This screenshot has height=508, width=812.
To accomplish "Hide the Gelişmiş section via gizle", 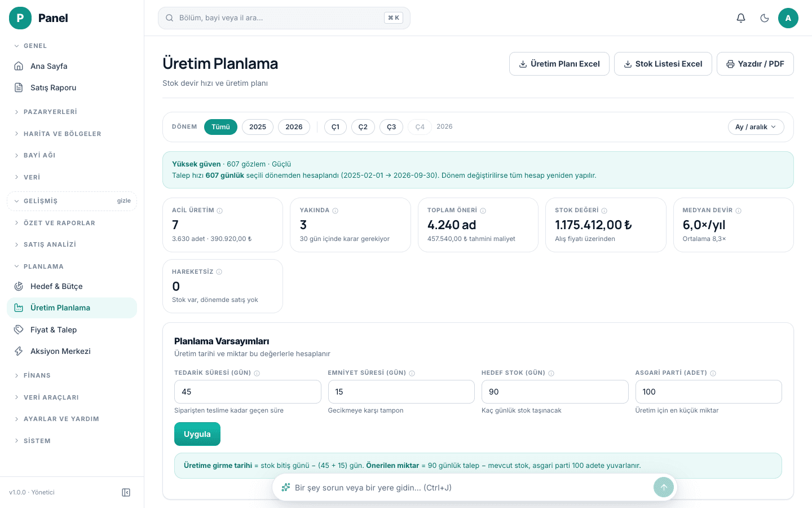I will click(124, 201).
